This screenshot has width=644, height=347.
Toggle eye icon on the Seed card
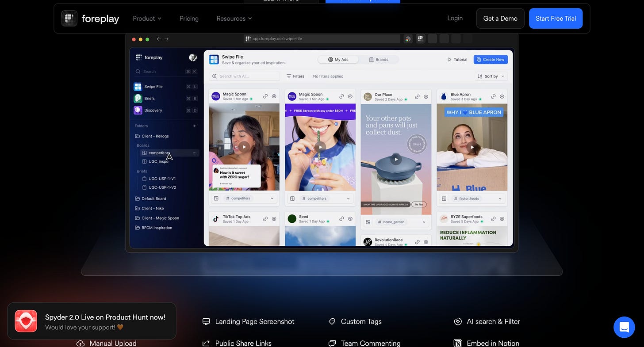[x=350, y=219]
